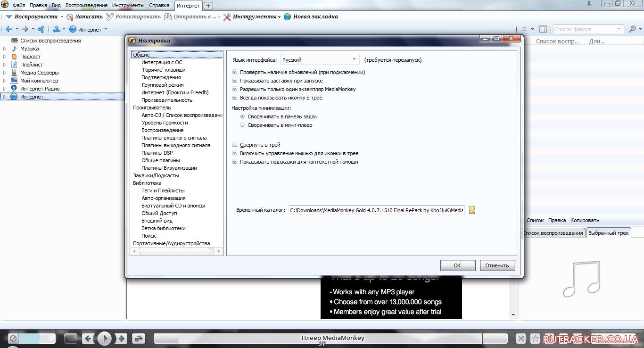Switch to the Выбранный трек tab

[609, 233]
